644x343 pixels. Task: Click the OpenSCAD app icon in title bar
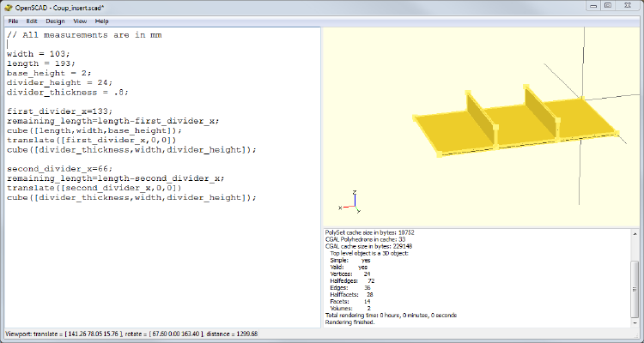coord(9,7)
